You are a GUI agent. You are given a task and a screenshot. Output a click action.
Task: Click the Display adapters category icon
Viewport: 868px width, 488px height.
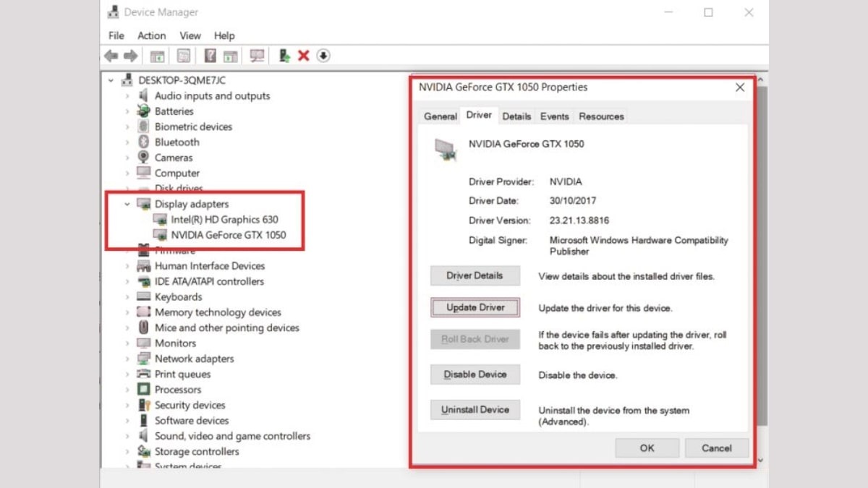[143, 204]
